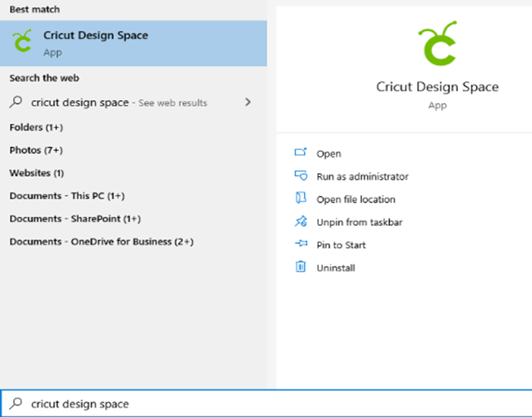Click the 'Search the web' heading

point(44,78)
